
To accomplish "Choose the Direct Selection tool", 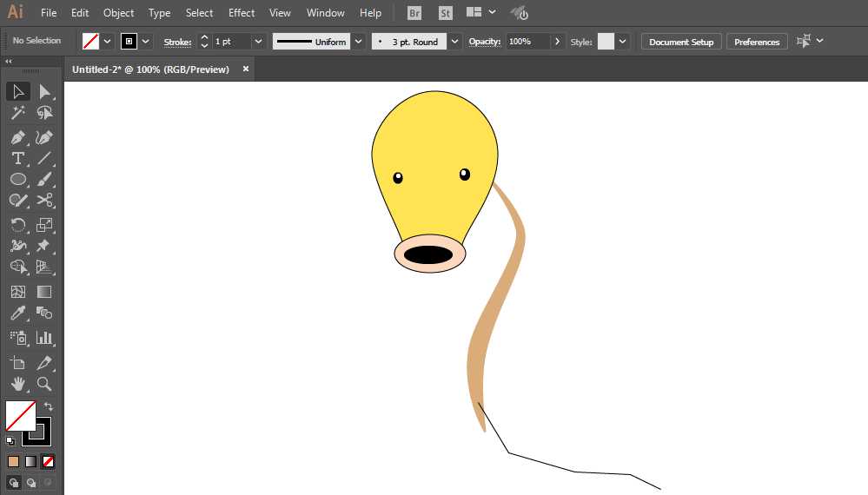I will click(45, 92).
